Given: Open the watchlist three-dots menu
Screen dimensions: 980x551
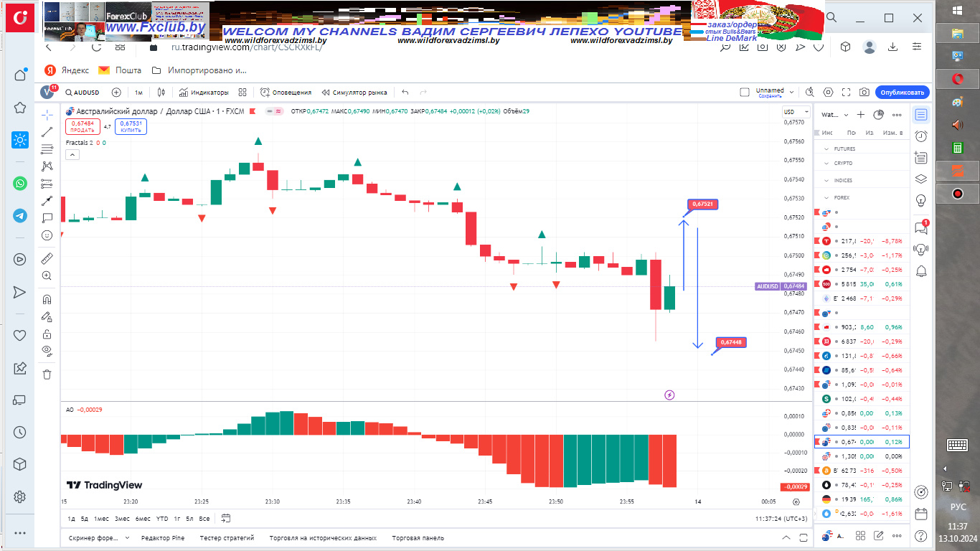Looking at the screenshot, I should click(897, 115).
